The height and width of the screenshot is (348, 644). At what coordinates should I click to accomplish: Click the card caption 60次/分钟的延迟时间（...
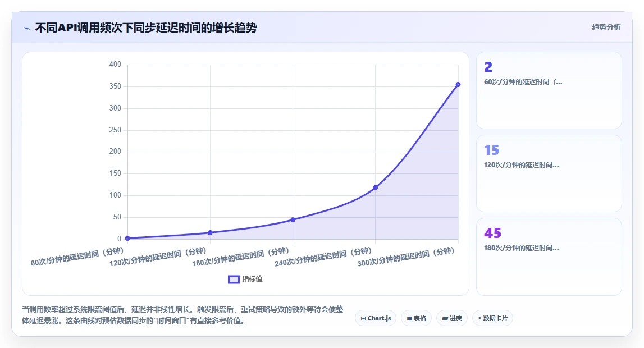[523, 81]
